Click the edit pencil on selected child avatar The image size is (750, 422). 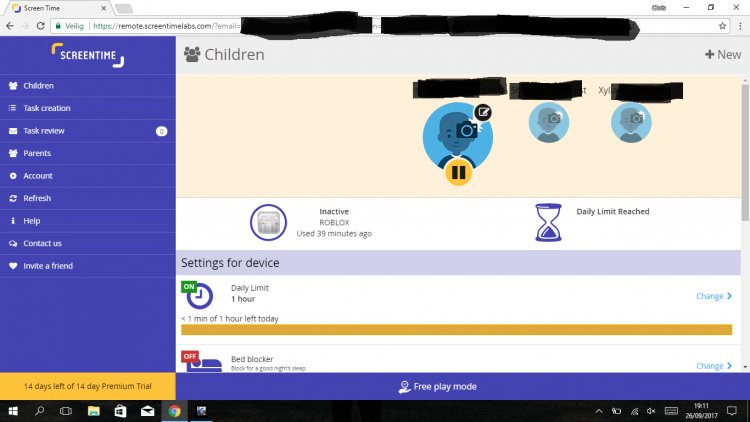coord(483,112)
